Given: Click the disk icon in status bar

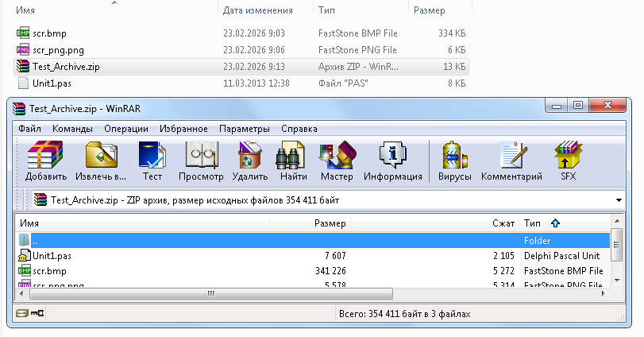Looking at the screenshot, I should tap(21, 314).
